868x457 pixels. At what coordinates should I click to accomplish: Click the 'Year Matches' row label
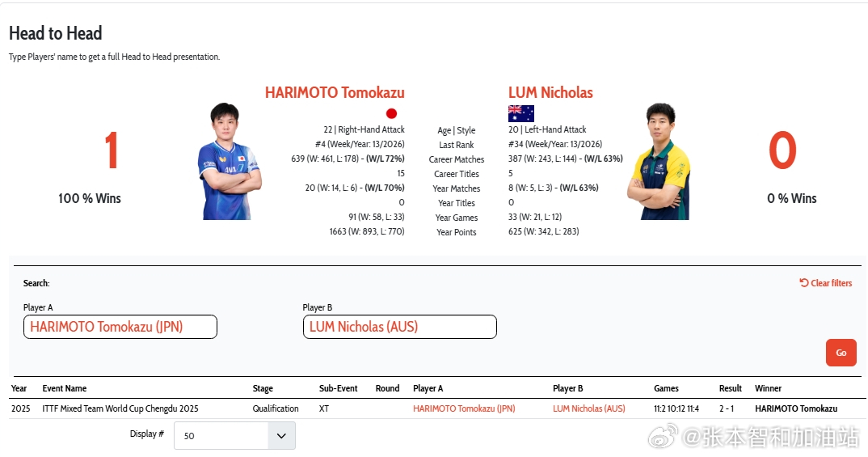456,188
